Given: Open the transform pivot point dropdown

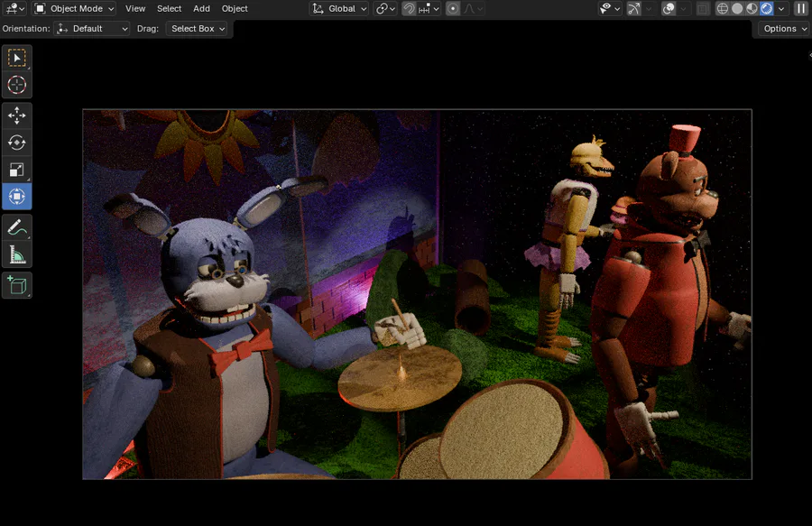Looking at the screenshot, I should (x=385, y=8).
